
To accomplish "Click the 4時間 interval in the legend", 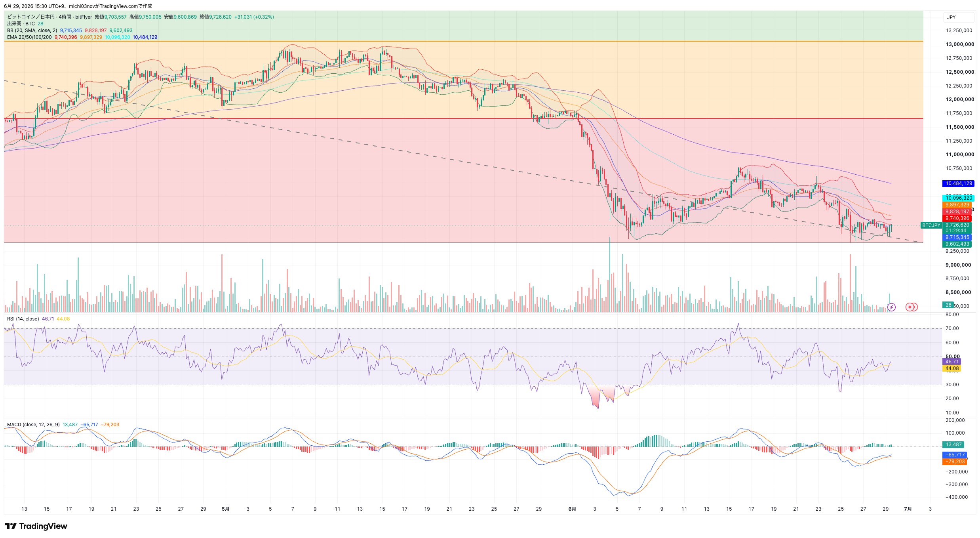I will [x=65, y=17].
